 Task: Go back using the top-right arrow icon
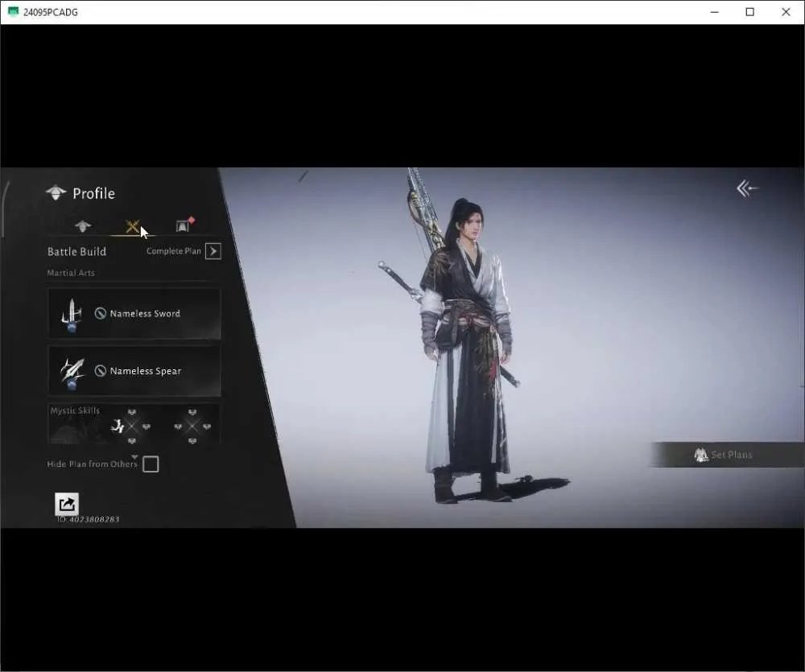747,188
